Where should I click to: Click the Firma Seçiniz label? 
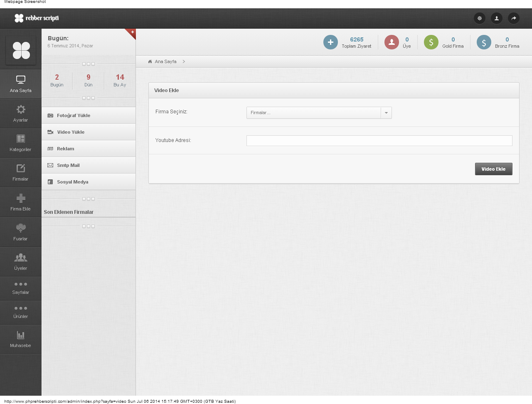[x=171, y=112]
